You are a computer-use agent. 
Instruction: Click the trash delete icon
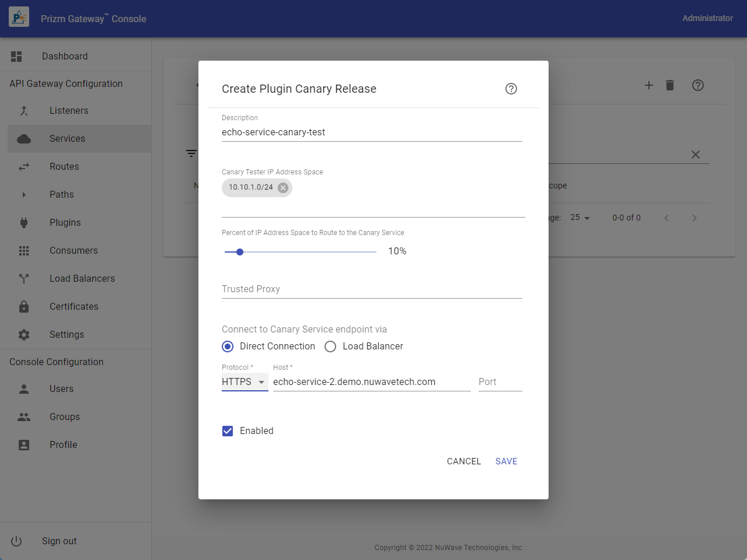tap(670, 85)
